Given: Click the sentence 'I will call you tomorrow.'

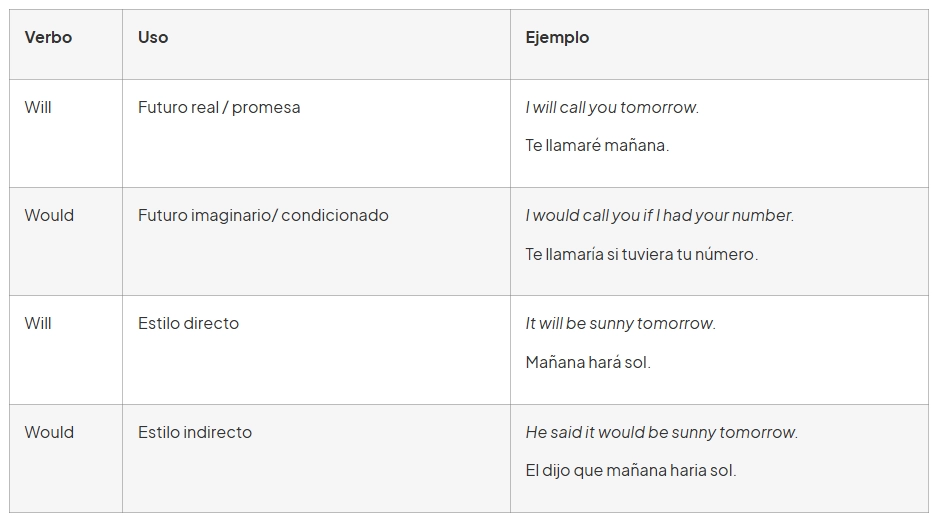Looking at the screenshot, I should [x=612, y=107].
